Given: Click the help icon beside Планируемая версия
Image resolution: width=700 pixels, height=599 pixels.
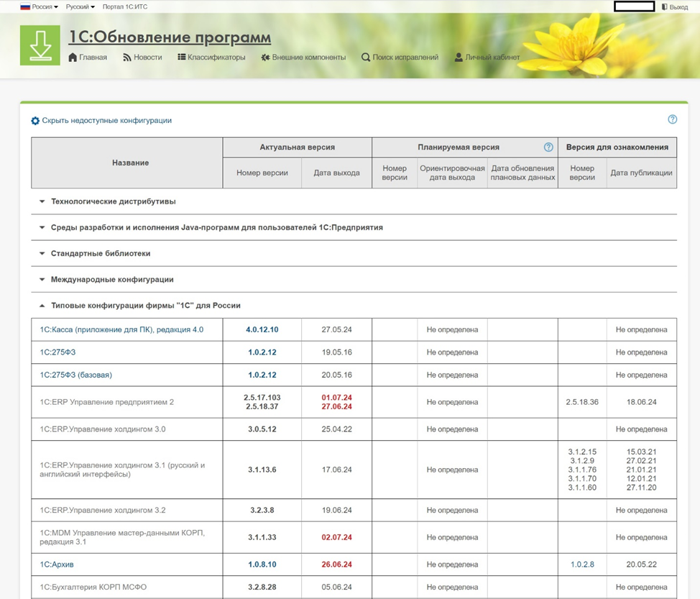Looking at the screenshot, I should click(x=548, y=147).
